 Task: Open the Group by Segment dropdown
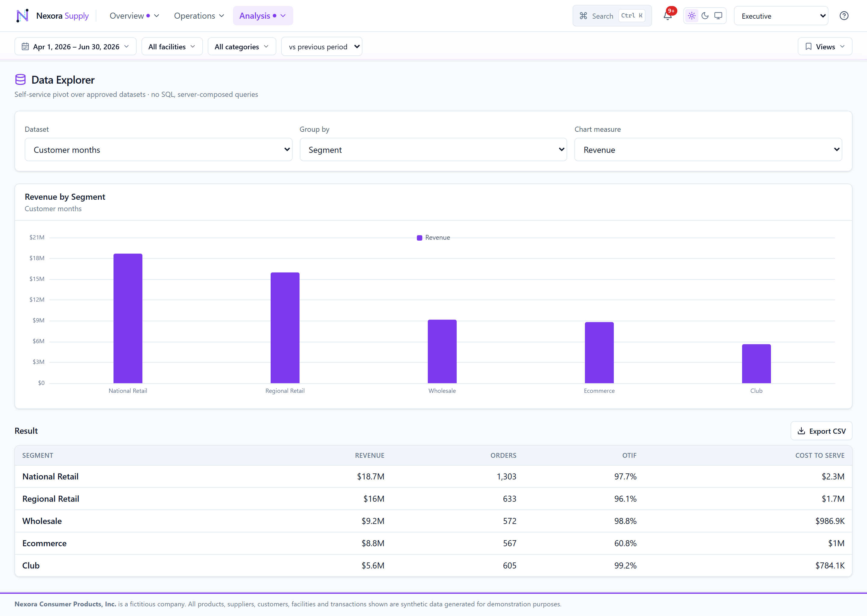pyautogui.click(x=433, y=149)
